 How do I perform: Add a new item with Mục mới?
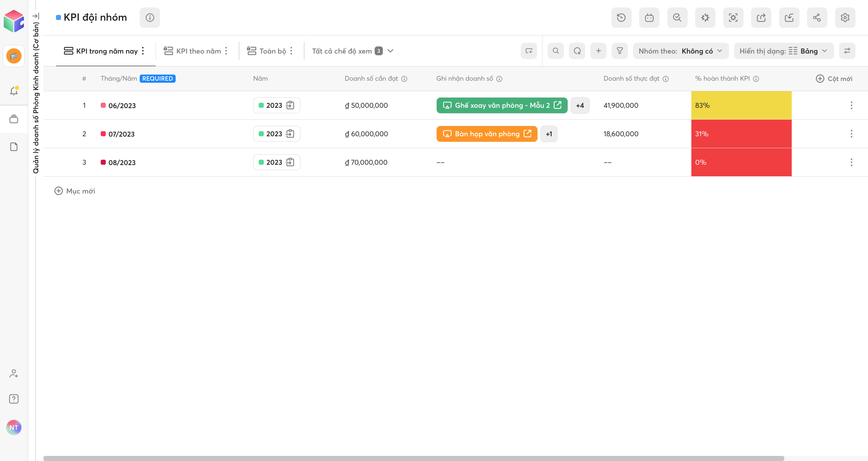[x=75, y=191]
